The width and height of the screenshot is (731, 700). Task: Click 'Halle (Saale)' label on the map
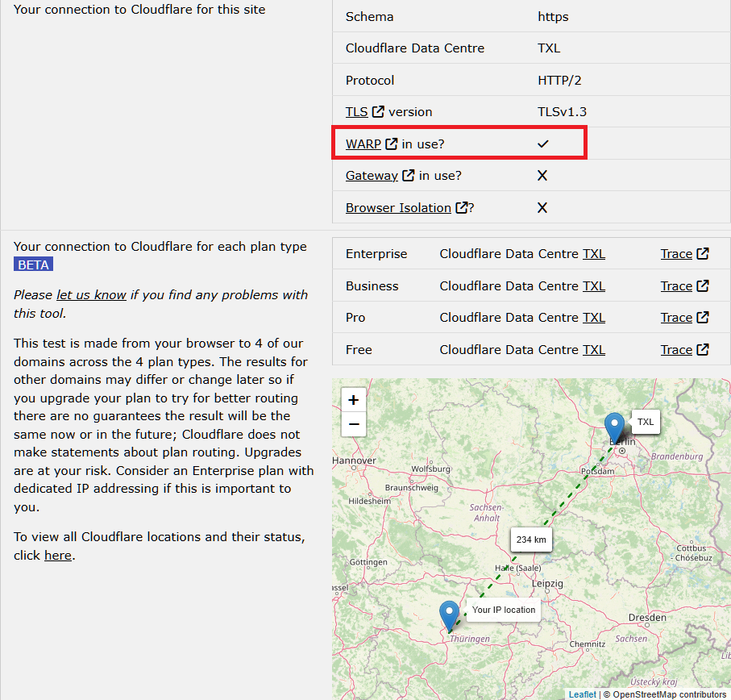[x=518, y=568]
